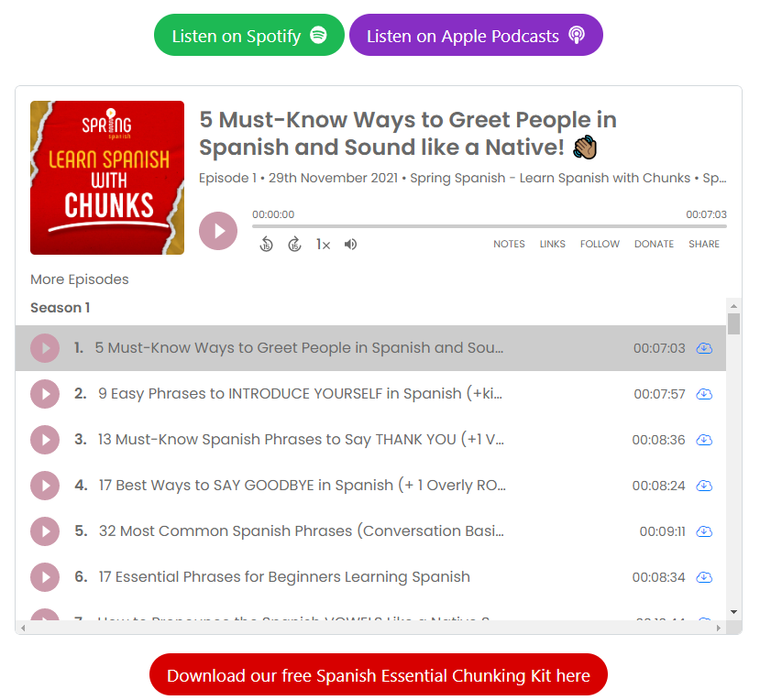The width and height of the screenshot is (771, 700).
Task: Click the 00:07:03 total duration label
Action: [706, 214]
